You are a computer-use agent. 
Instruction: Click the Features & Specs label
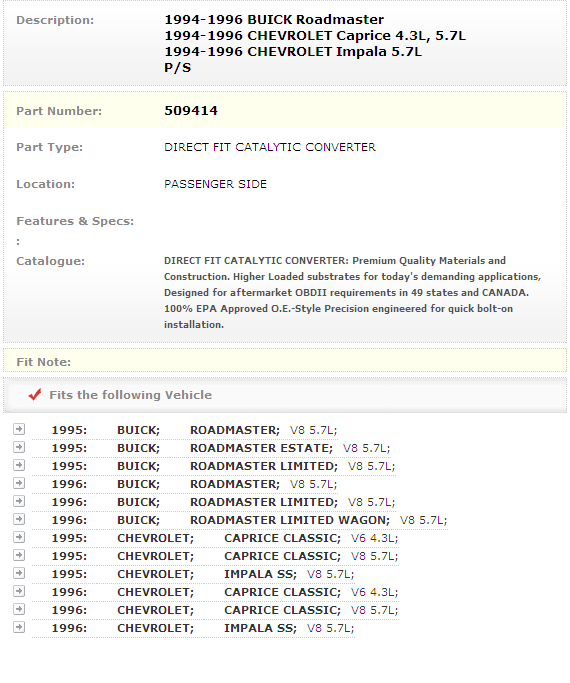[x=75, y=221]
